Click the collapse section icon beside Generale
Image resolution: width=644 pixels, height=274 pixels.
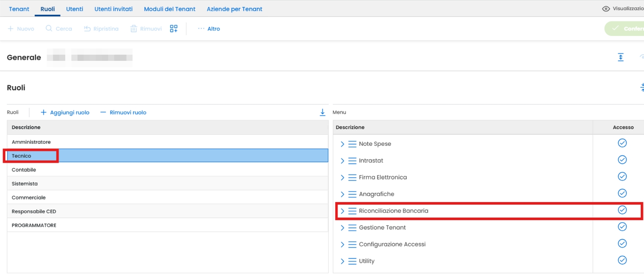[620, 57]
